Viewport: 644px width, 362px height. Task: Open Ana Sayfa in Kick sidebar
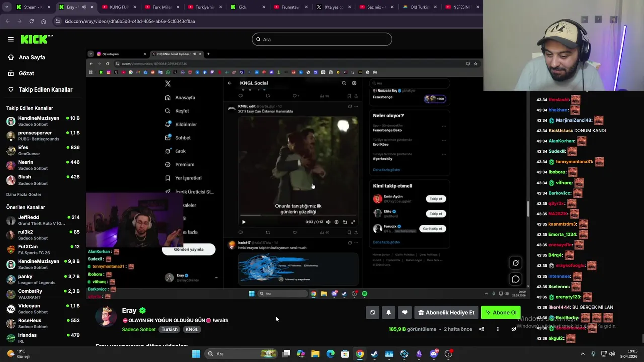click(32, 57)
